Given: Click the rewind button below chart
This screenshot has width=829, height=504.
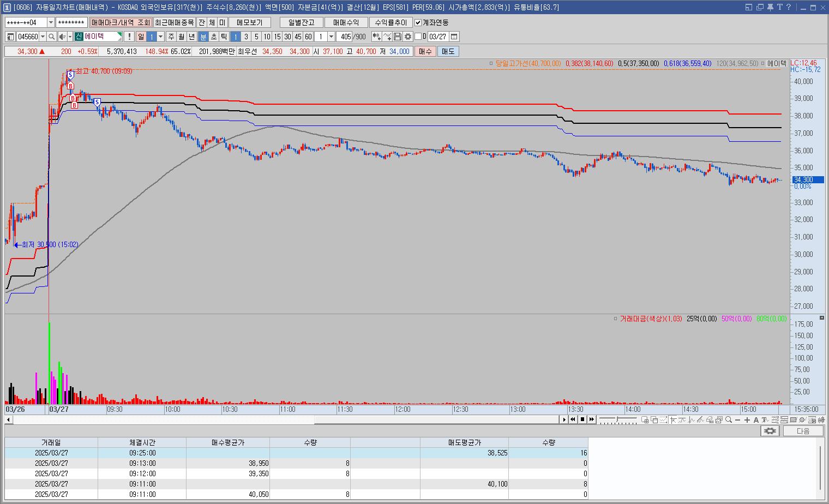Looking at the screenshot, I should (x=573, y=419).
